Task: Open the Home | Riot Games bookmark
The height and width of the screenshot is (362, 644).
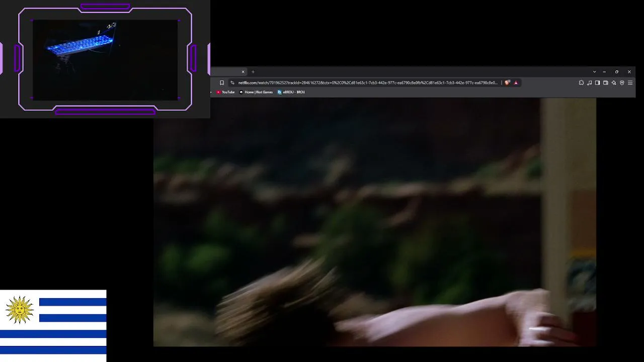Action: [x=256, y=92]
